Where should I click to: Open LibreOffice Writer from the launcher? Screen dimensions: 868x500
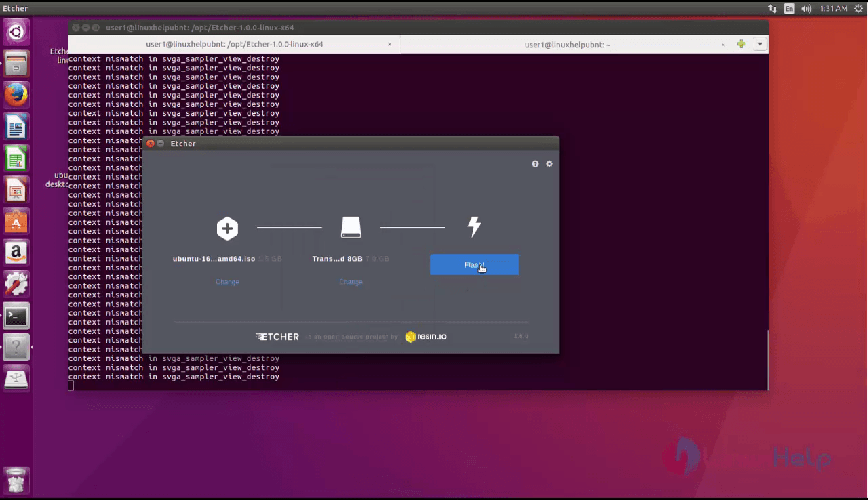[x=16, y=127]
